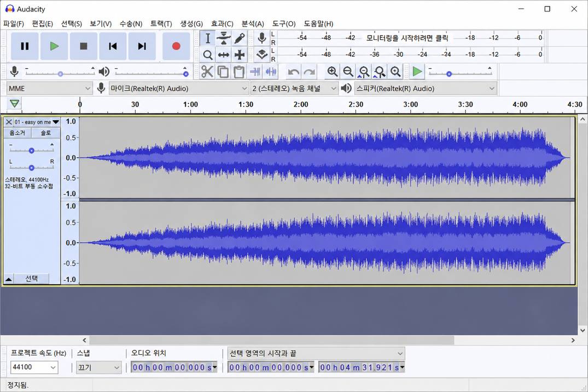Click the track gain slider knob

click(32, 150)
